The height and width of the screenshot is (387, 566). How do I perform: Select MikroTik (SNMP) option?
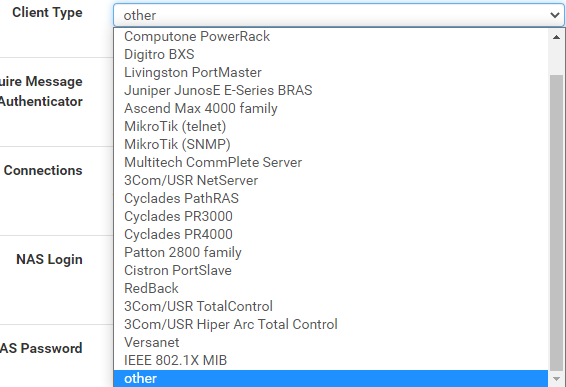tap(331, 144)
